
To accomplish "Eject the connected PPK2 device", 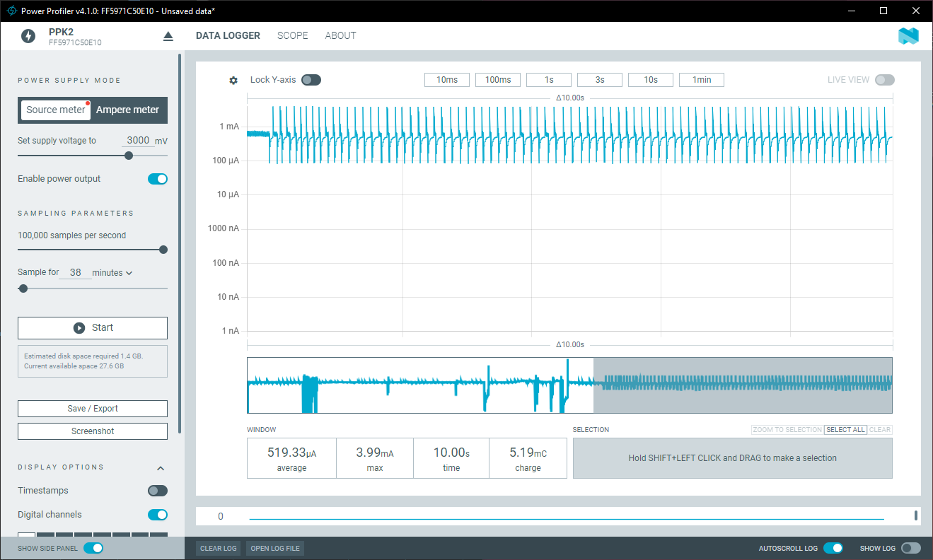I will pyautogui.click(x=168, y=35).
